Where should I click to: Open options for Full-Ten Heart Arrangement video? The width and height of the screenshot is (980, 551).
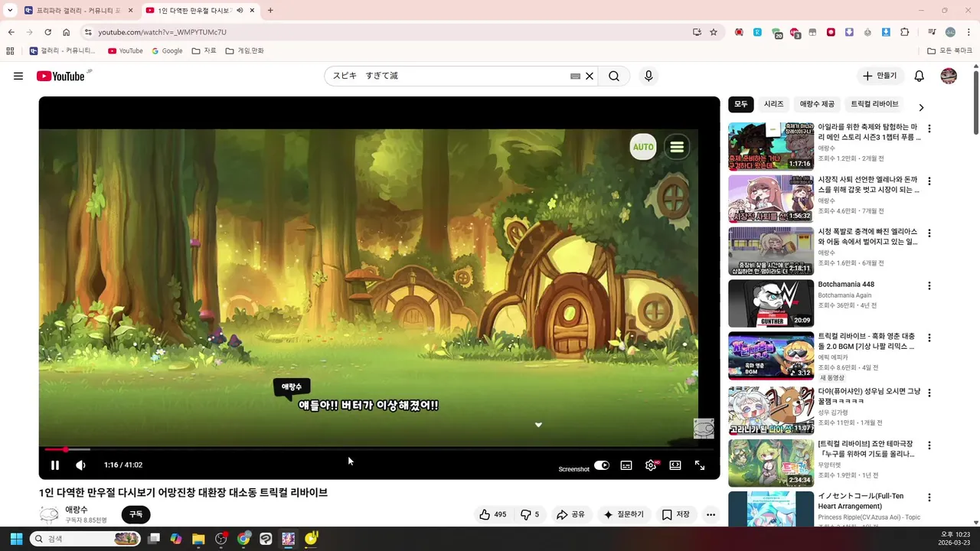pos(929,497)
